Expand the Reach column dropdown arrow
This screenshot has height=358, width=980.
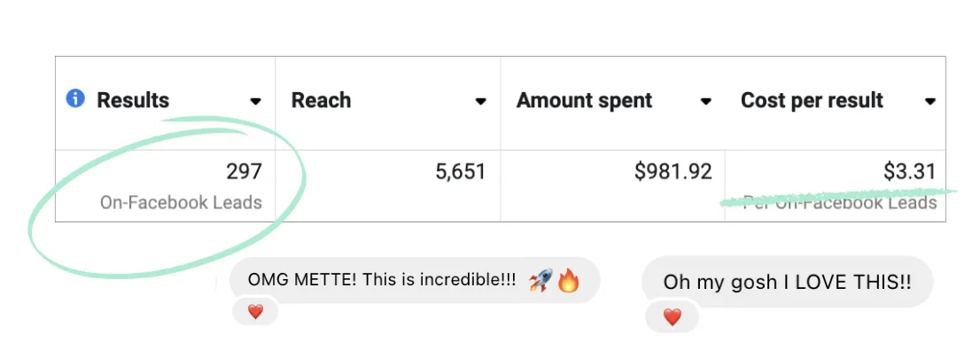pos(480,102)
